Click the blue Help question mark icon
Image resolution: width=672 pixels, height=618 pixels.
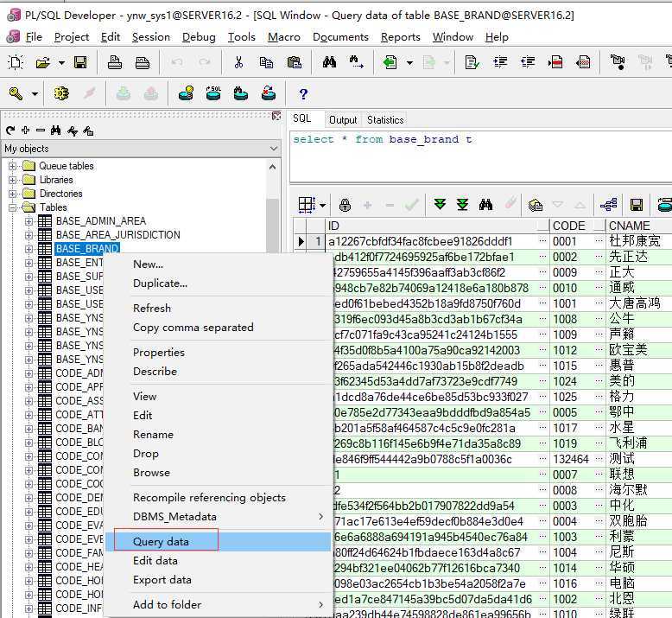point(303,93)
